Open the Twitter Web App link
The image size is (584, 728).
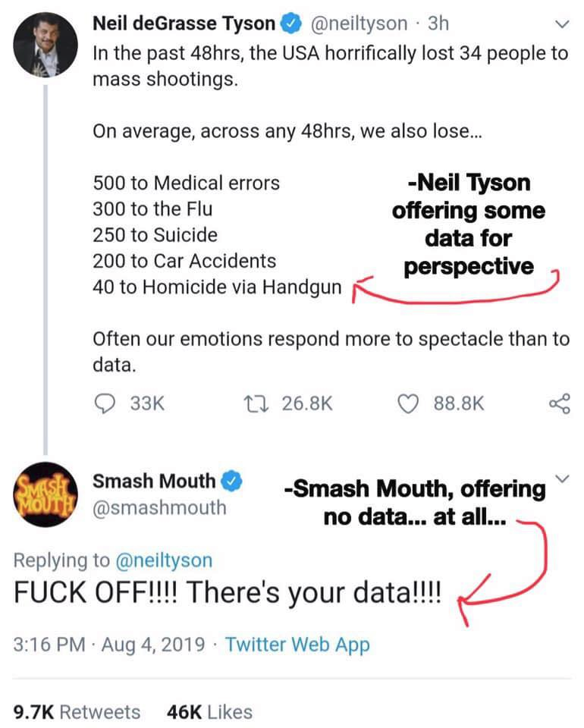coord(297,645)
